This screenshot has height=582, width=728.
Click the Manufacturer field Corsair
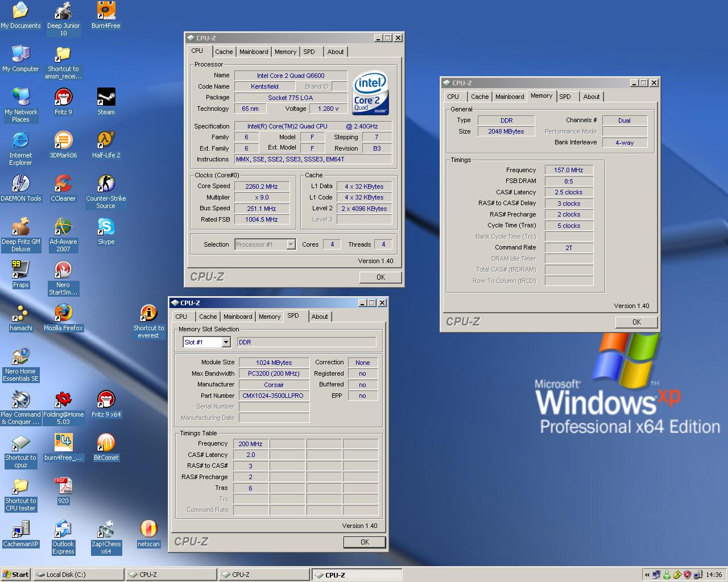pyautogui.click(x=274, y=385)
